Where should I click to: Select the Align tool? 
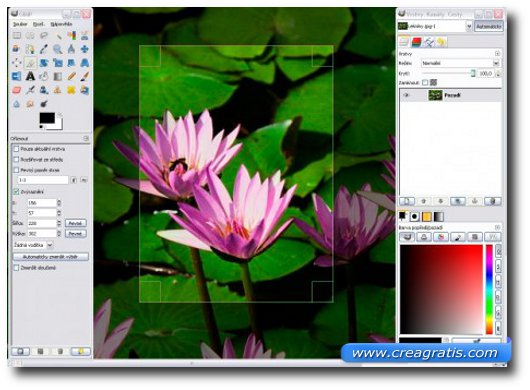(x=17, y=63)
